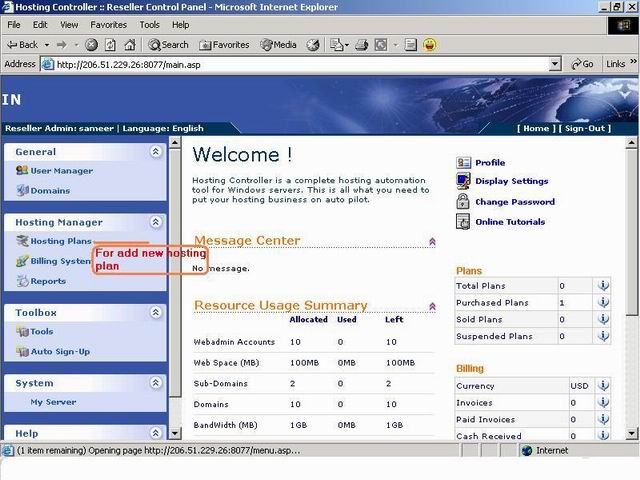
Task: Click the Sign-Out link
Action: 585,128
